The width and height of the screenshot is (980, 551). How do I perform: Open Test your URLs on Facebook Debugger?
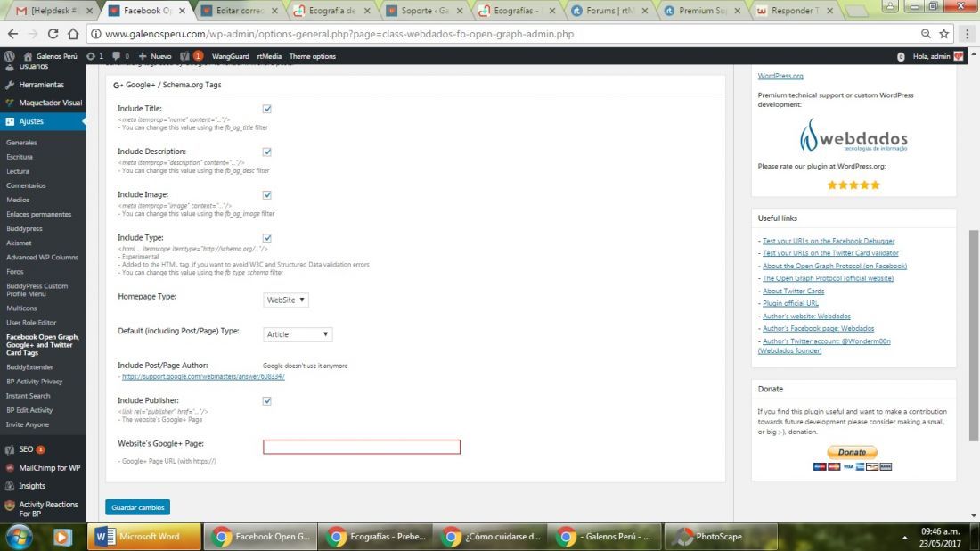pyautogui.click(x=829, y=241)
